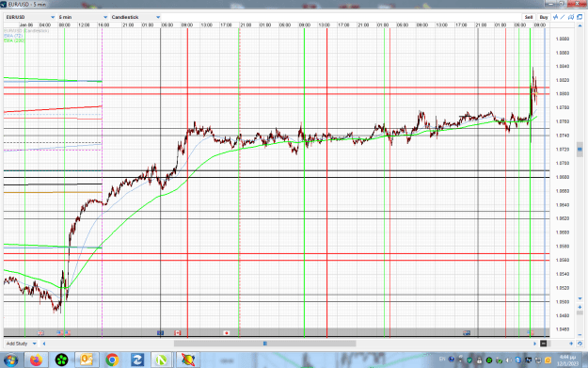The height and width of the screenshot is (368, 588).
Task: Click the green clover app taskbar icon
Action: pyautogui.click(x=61, y=360)
